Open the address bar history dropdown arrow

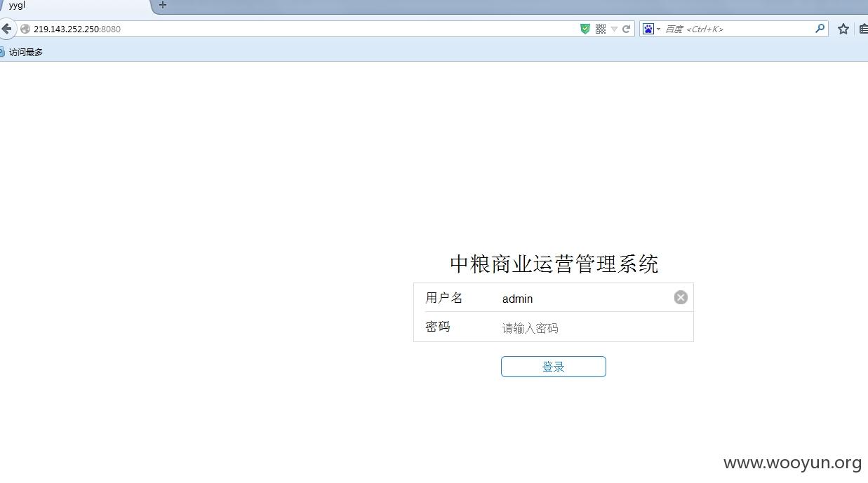614,29
